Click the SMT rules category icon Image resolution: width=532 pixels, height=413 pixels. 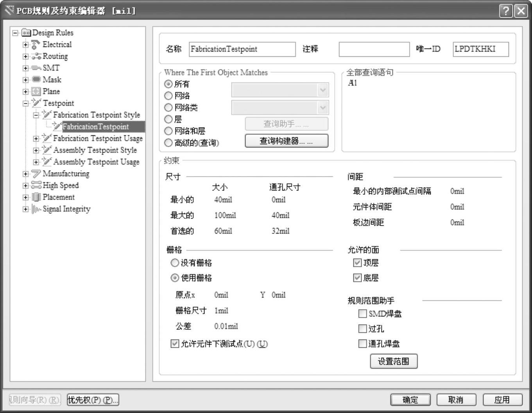(x=36, y=68)
